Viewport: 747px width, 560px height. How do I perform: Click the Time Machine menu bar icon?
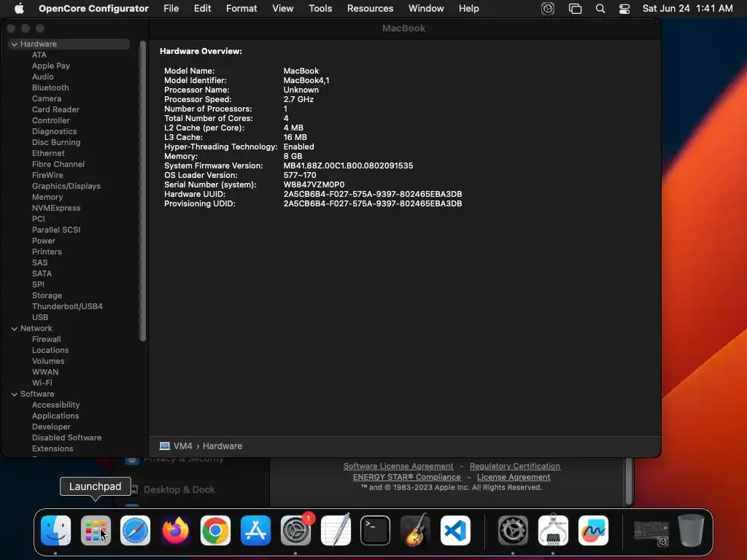tap(548, 8)
